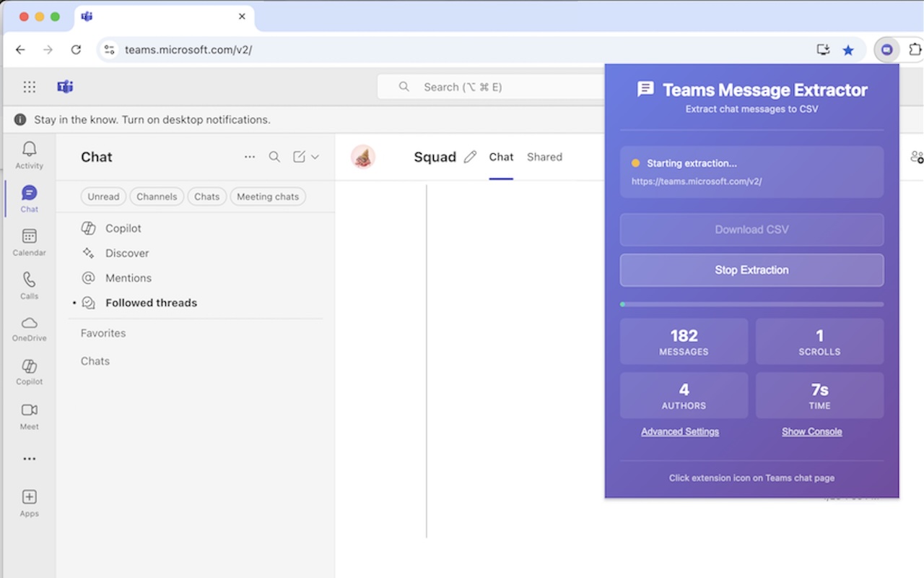The image size is (924, 578).
Task: Open the Calendar view
Action: (x=29, y=241)
